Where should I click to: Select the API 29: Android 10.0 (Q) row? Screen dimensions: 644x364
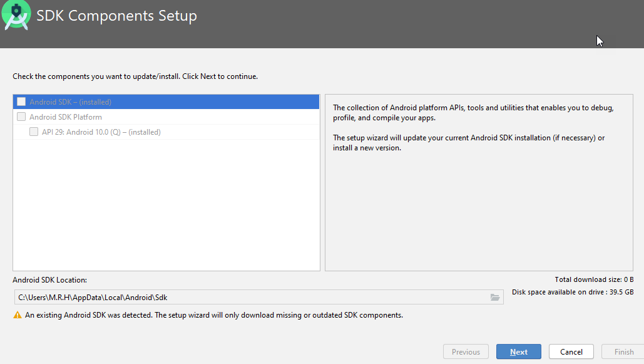coord(166,132)
